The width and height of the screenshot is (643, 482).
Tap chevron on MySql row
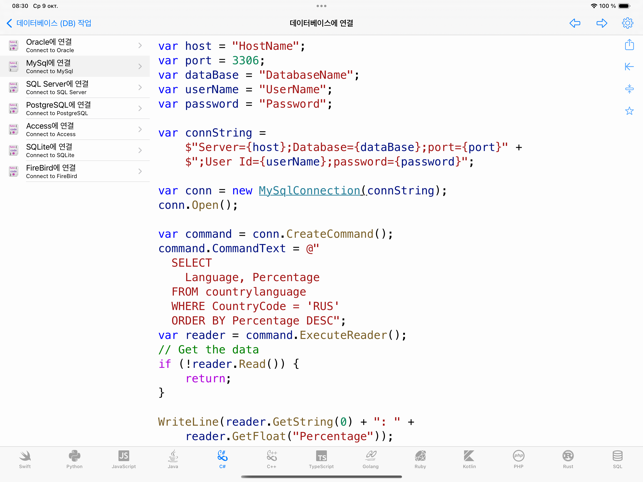tap(140, 66)
